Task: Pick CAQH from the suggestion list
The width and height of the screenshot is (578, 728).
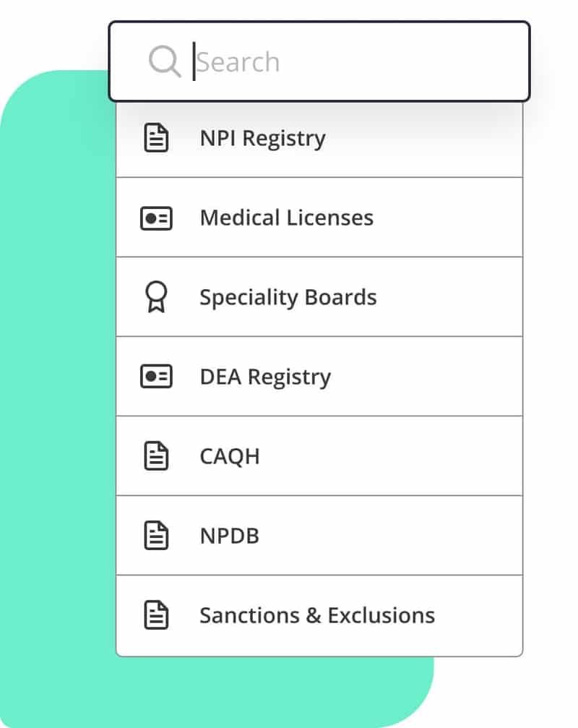Action: pos(229,455)
